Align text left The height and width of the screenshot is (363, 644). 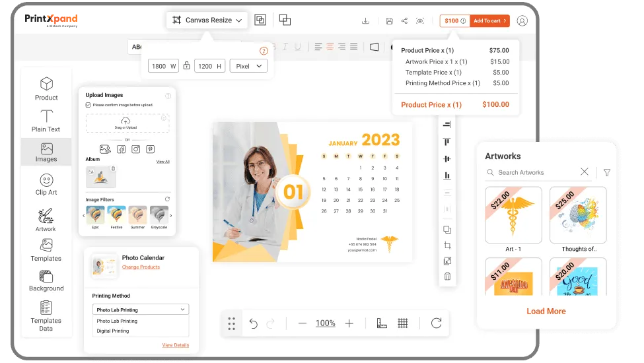click(x=318, y=47)
